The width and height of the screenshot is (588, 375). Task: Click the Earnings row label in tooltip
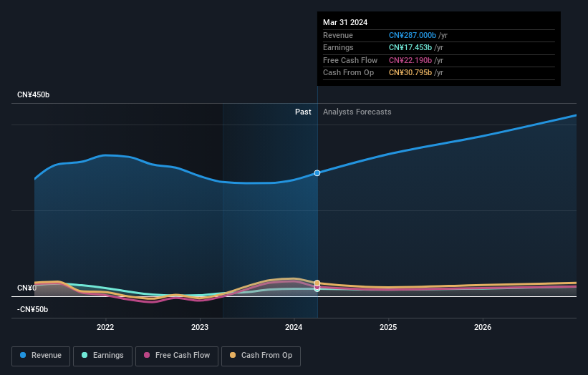click(338, 47)
